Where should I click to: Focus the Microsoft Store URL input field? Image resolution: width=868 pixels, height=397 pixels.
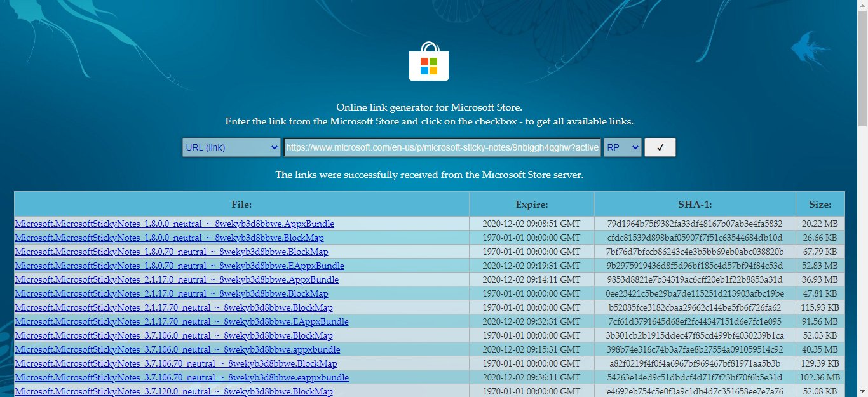pyautogui.click(x=442, y=147)
